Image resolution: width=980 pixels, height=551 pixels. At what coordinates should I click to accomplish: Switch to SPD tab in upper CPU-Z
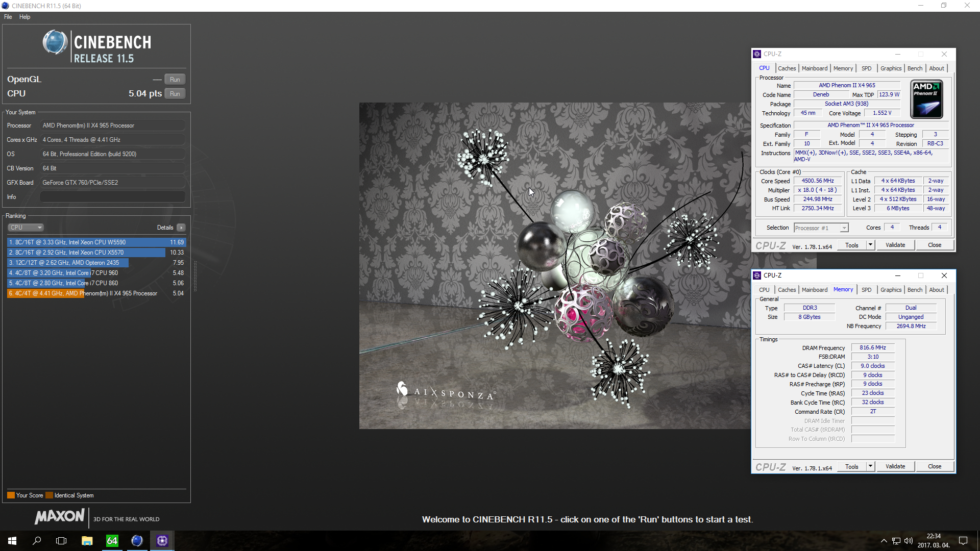pyautogui.click(x=867, y=68)
